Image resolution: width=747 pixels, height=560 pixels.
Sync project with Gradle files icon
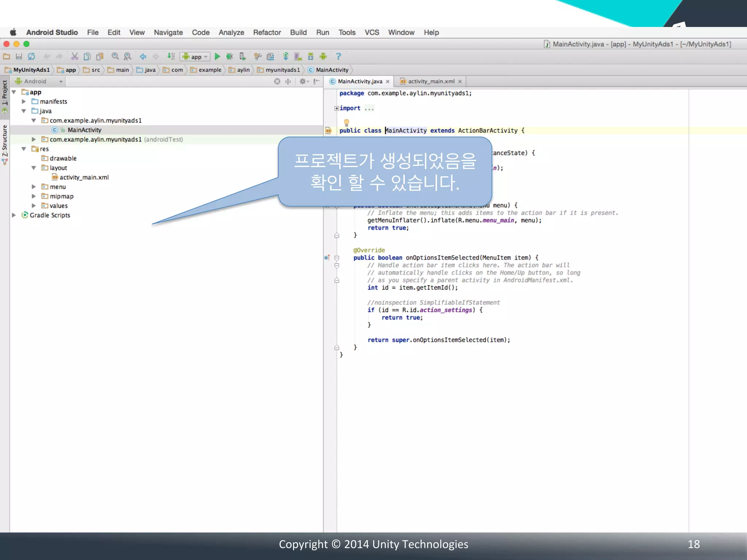tap(286, 57)
